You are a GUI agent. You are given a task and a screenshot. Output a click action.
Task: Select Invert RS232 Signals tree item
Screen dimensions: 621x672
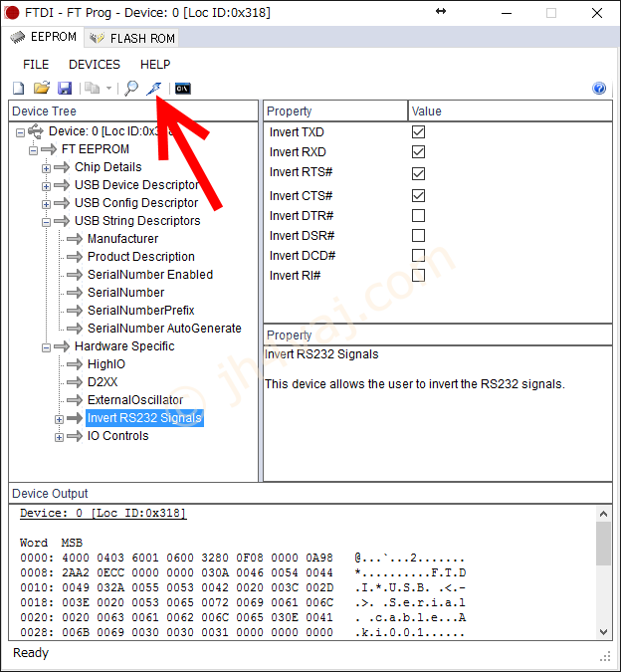click(144, 418)
